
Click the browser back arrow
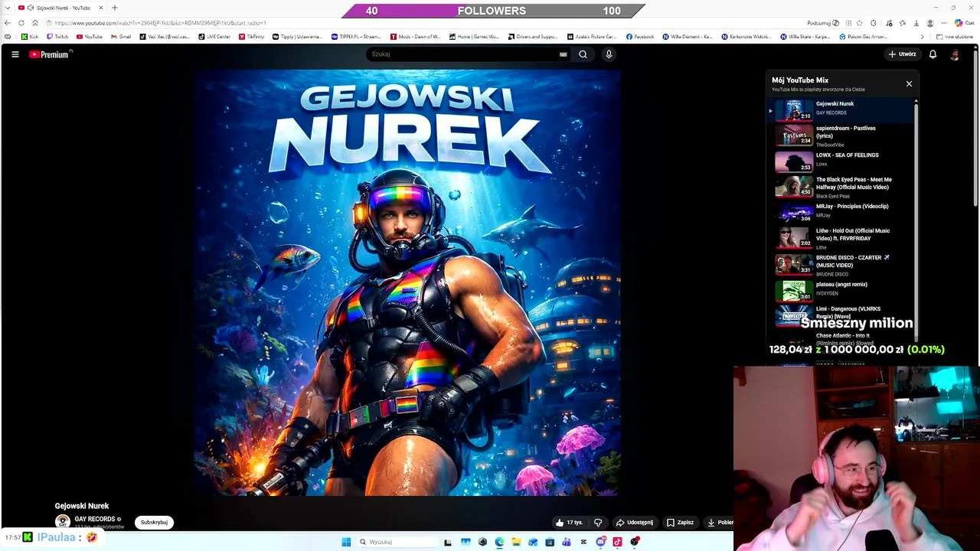8,23
